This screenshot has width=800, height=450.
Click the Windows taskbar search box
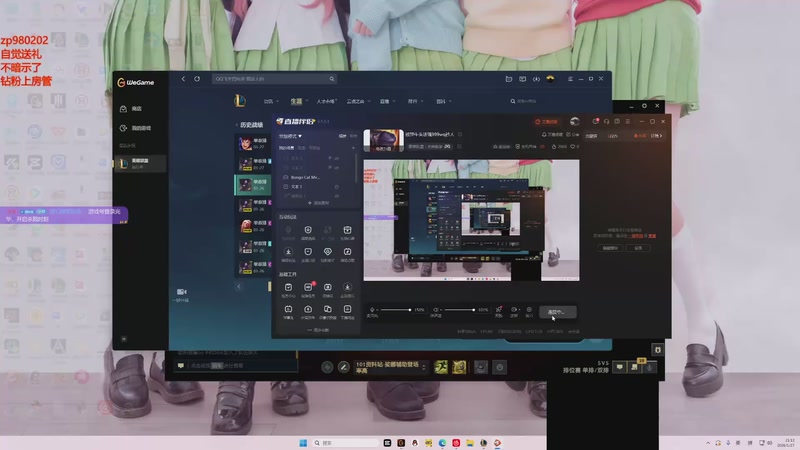point(345,443)
